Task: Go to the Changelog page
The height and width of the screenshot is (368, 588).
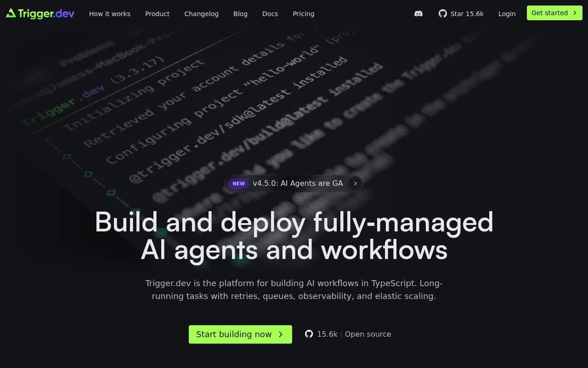Action: coord(201,14)
